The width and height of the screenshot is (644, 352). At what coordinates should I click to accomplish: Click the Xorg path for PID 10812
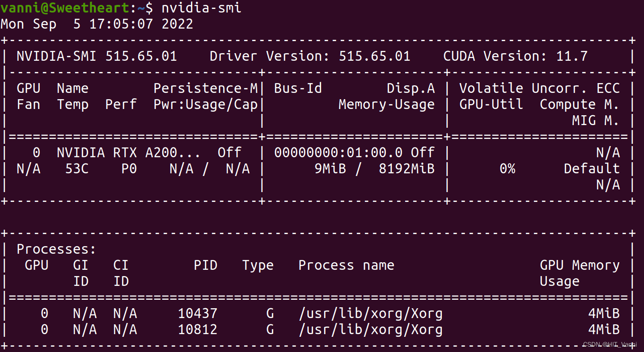pos(370,329)
